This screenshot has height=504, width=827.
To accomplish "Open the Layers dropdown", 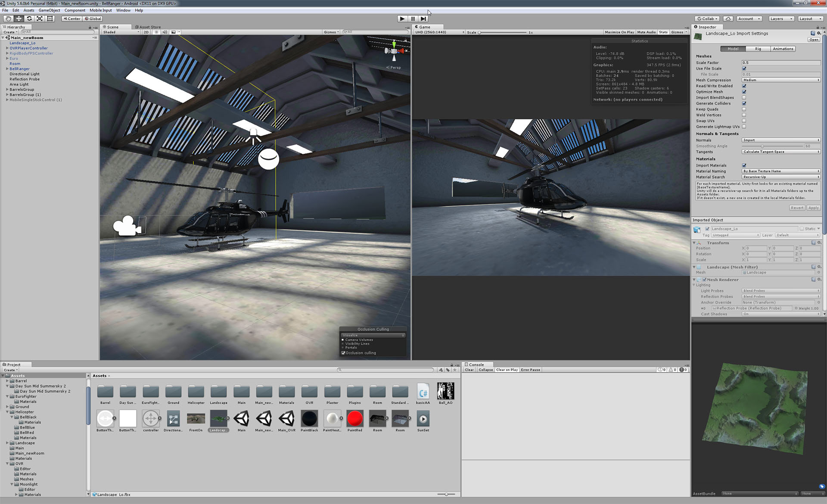I will (781, 19).
